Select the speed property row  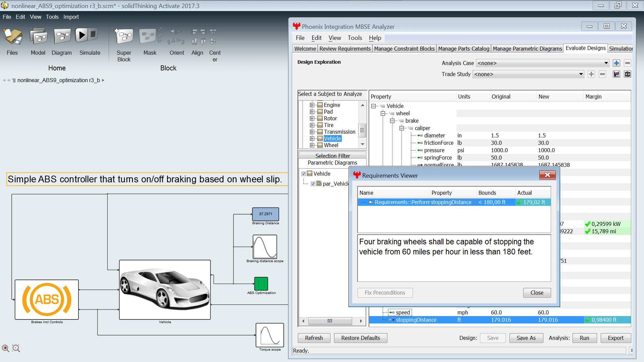500,312
